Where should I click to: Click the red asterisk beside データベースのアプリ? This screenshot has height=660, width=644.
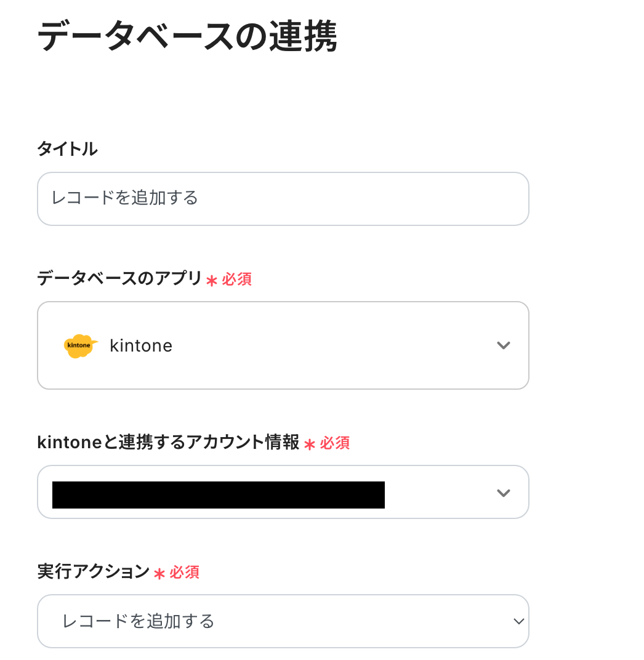pos(212,281)
